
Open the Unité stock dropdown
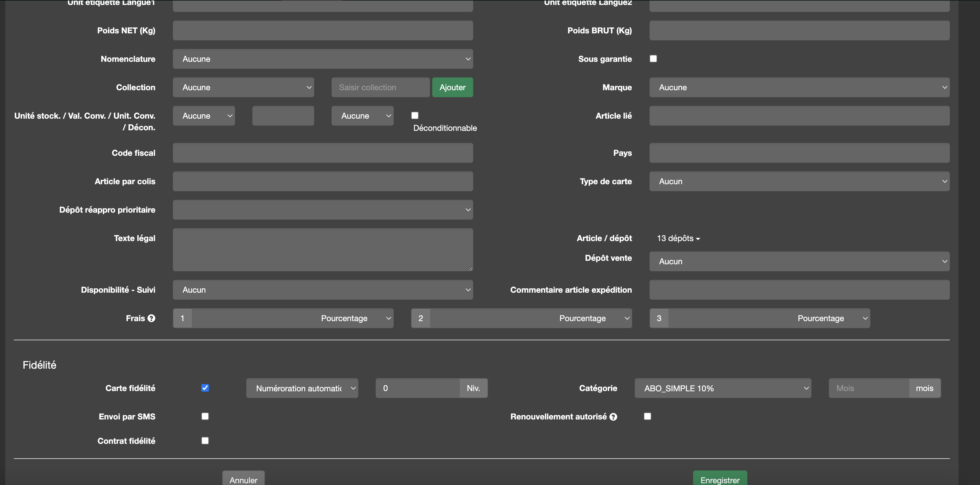click(204, 116)
